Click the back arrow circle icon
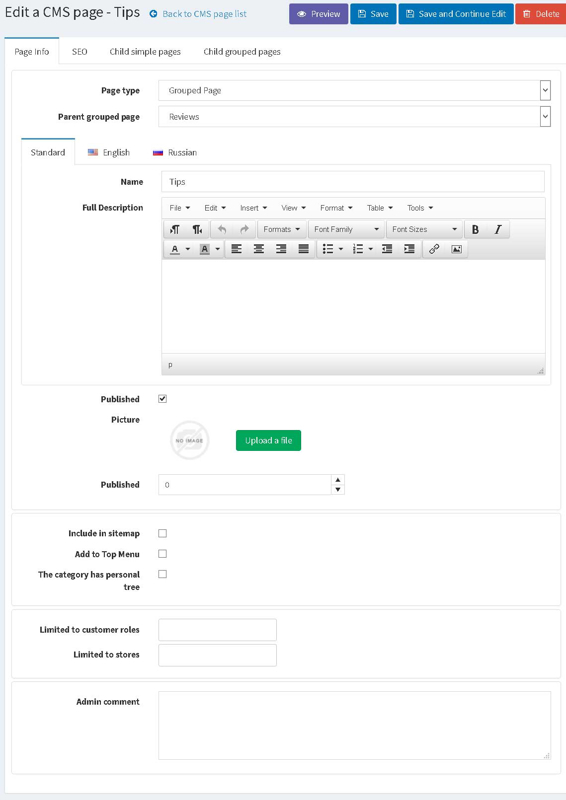This screenshot has height=800, width=566. [x=153, y=14]
